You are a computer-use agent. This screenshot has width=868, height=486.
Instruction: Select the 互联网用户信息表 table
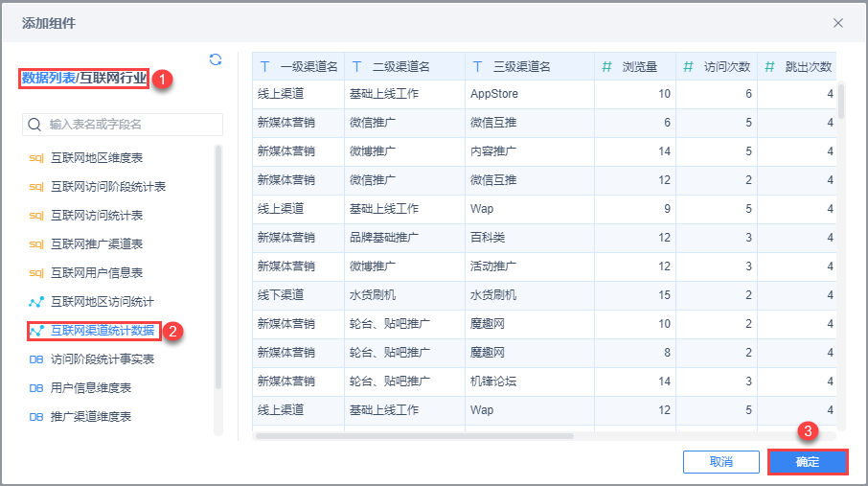(x=97, y=273)
